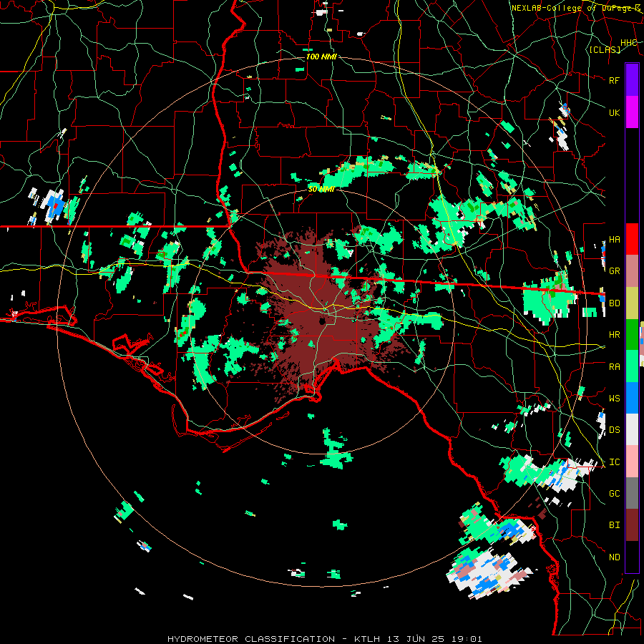Viewport: 644px width, 644px height.
Task: Select the BD legend label
Action: click(x=614, y=303)
